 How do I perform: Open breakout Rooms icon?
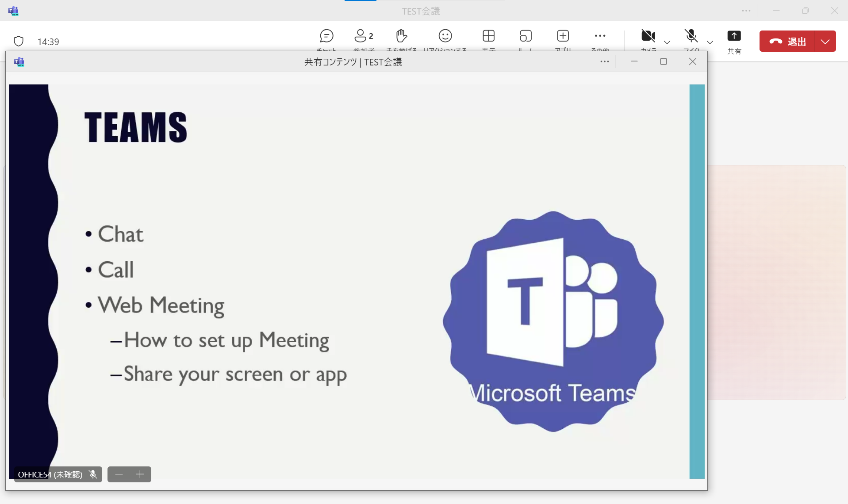(526, 36)
